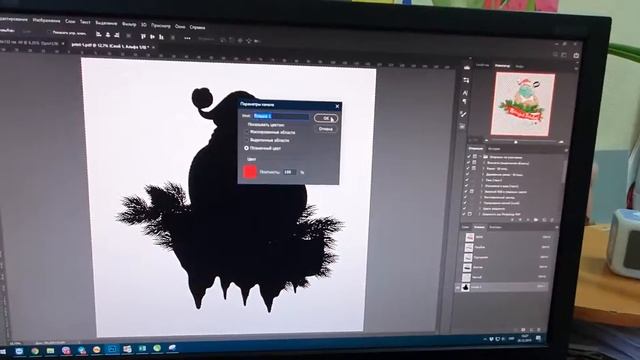Open the Окно menu

click(180, 27)
